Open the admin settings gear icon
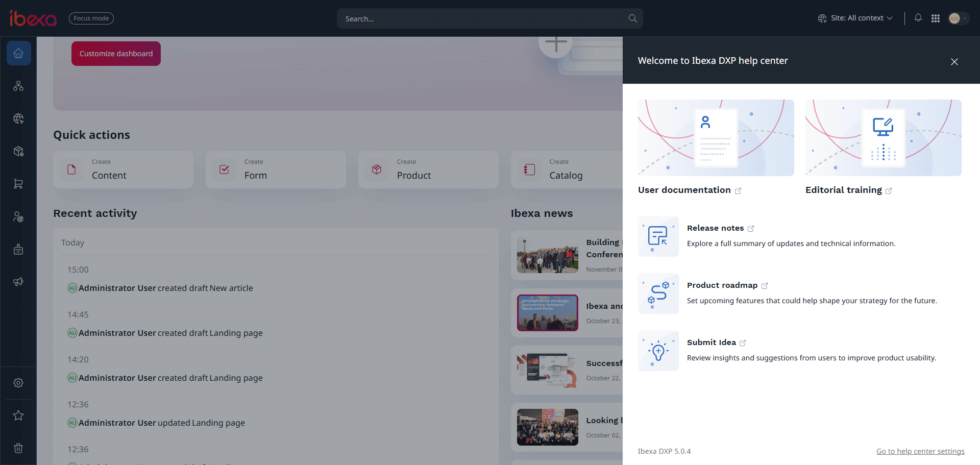The height and width of the screenshot is (465, 980). pyautogui.click(x=18, y=383)
